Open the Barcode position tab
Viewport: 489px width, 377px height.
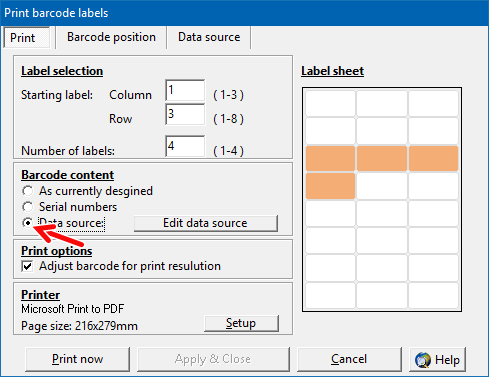point(111,37)
